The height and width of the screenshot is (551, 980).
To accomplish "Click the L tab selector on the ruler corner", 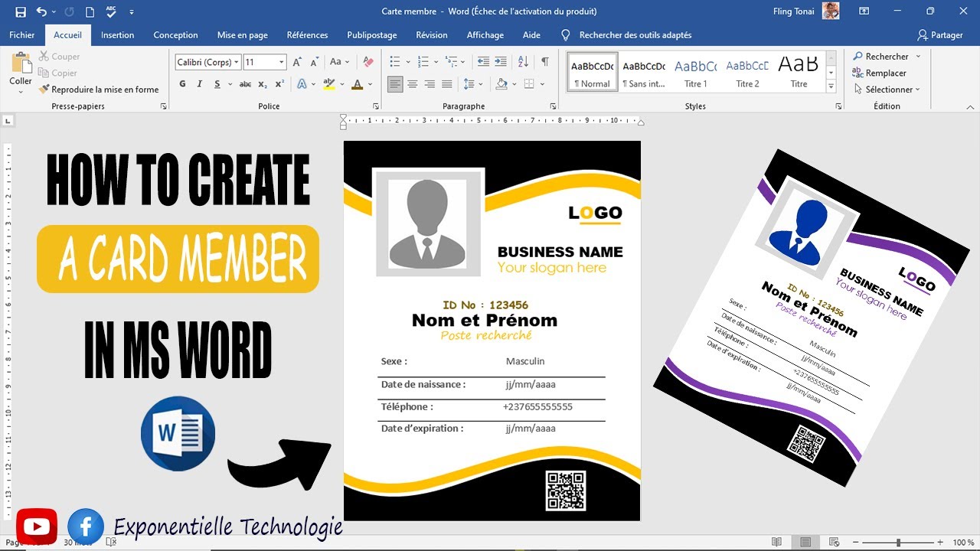I will (8, 121).
